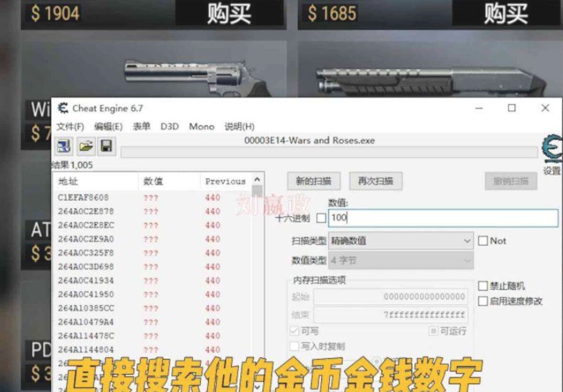Click the 地址 column header
This screenshot has width=563, height=392.
(96, 181)
